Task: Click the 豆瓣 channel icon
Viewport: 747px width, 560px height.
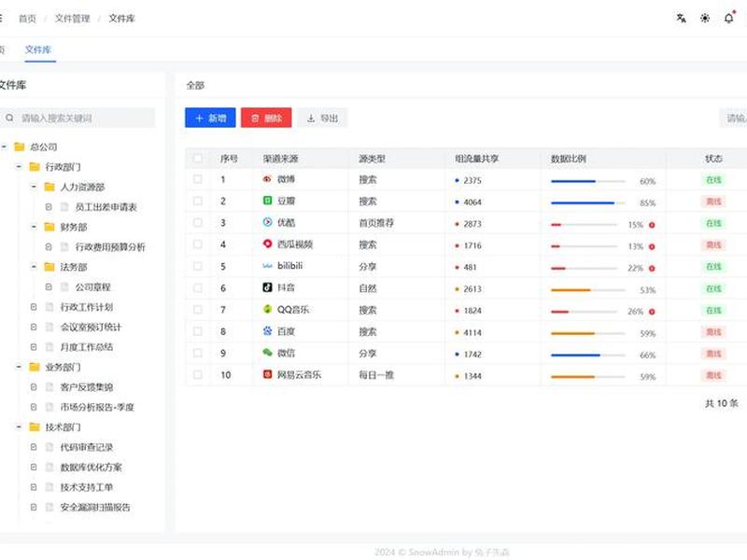Action: 267,201
